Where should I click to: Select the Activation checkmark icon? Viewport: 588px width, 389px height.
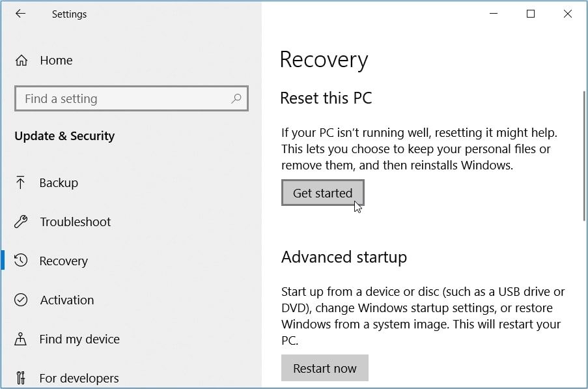[20, 300]
